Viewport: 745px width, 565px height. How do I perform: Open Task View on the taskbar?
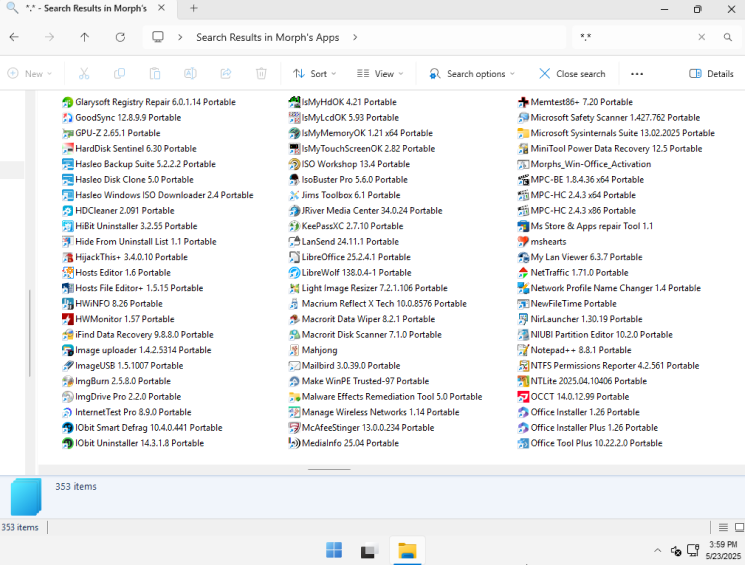[x=369, y=550]
